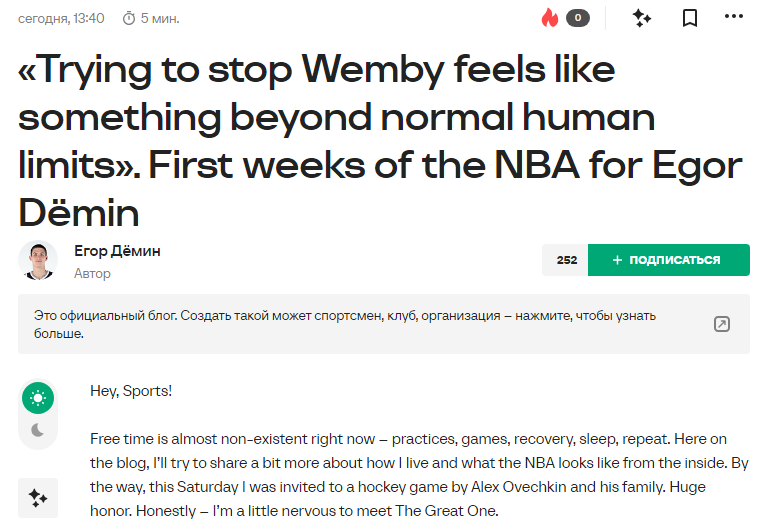Open the Егор Дёмин author name link

117,251
